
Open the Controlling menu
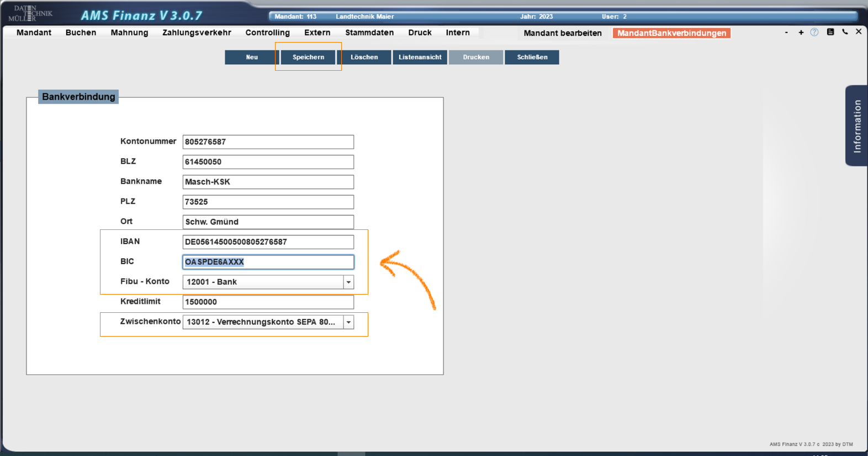click(x=267, y=33)
